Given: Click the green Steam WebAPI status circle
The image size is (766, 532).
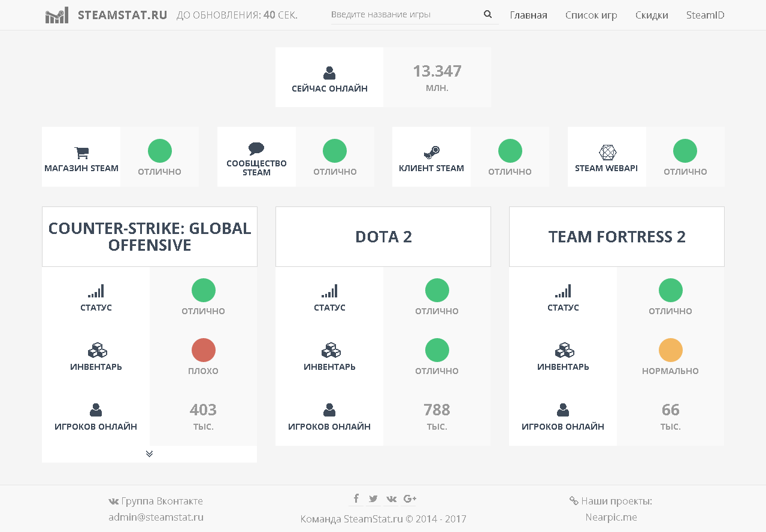Looking at the screenshot, I should coord(685,151).
